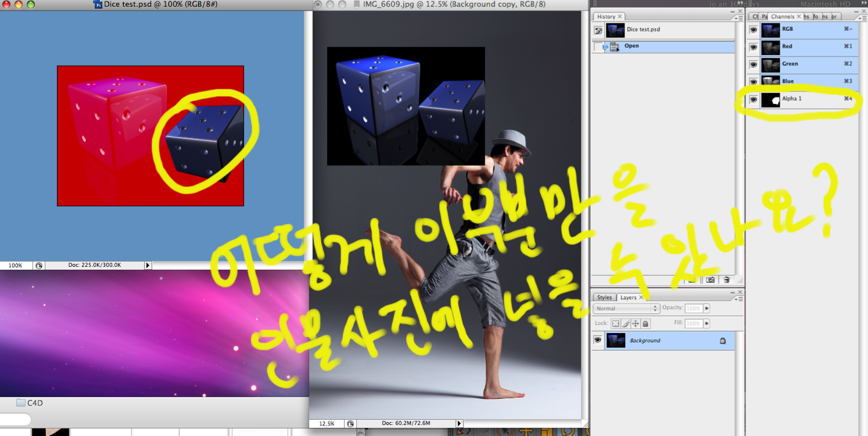This screenshot has width=868, height=436.
Task: Click the Fill value field
Action: click(693, 323)
